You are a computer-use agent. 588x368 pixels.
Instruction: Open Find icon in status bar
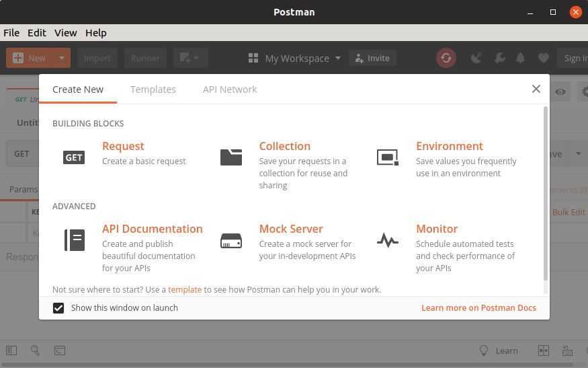point(35,351)
